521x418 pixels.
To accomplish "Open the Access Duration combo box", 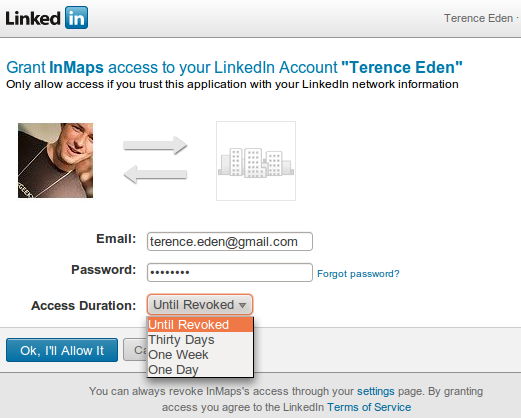I will [x=200, y=305].
